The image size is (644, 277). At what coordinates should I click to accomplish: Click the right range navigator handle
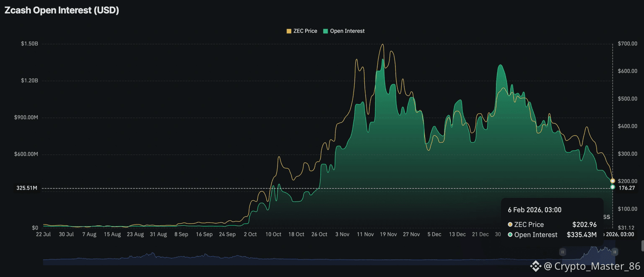pos(615,252)
